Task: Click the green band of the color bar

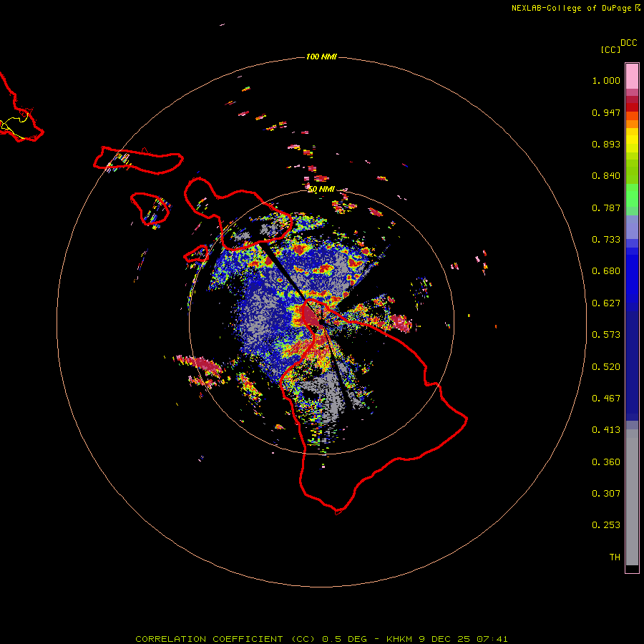Action: click(632, 195)
